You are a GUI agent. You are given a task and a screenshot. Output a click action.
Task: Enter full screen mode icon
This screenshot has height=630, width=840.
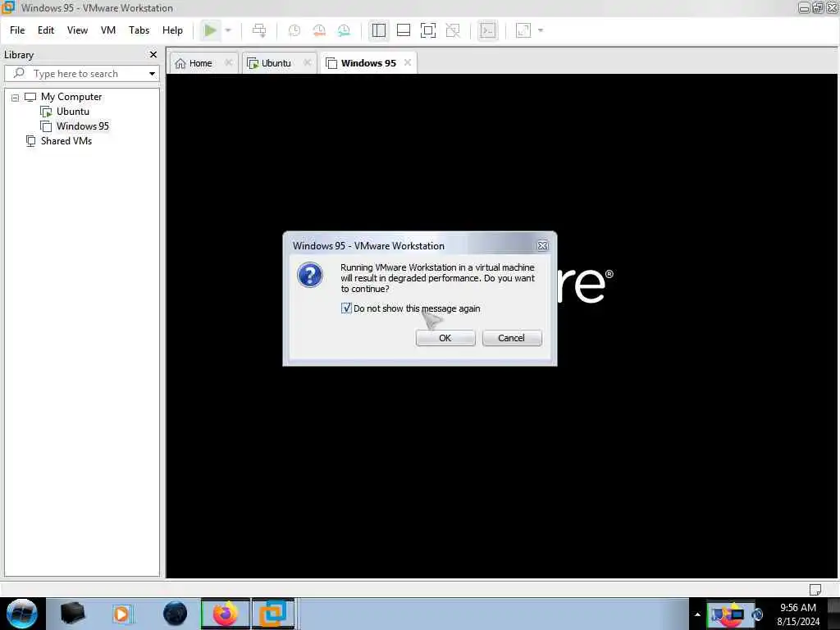tap(428, 30)
